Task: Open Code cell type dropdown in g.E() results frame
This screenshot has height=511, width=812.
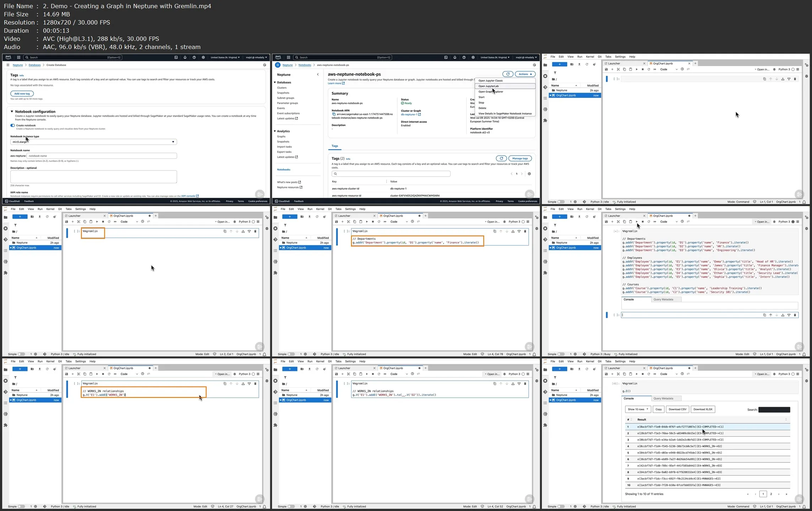Action: click(x=669, y=374)
